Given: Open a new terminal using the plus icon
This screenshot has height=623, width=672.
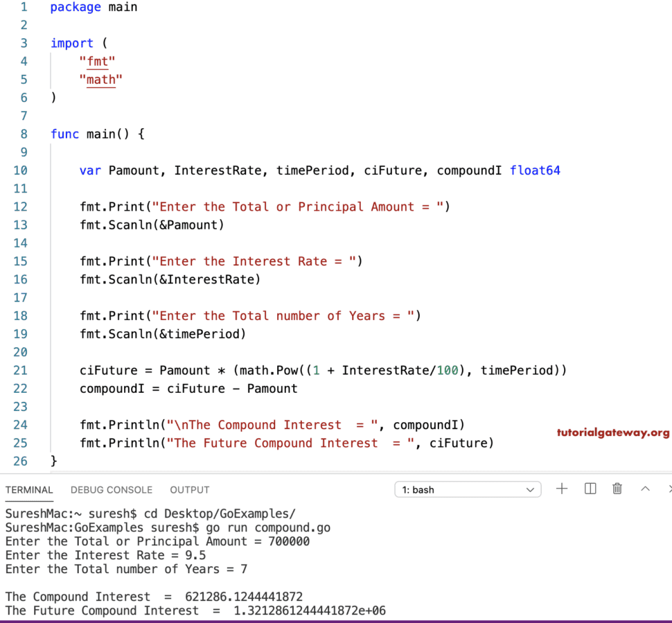Looking at the screenshot, I should (562, 489).
